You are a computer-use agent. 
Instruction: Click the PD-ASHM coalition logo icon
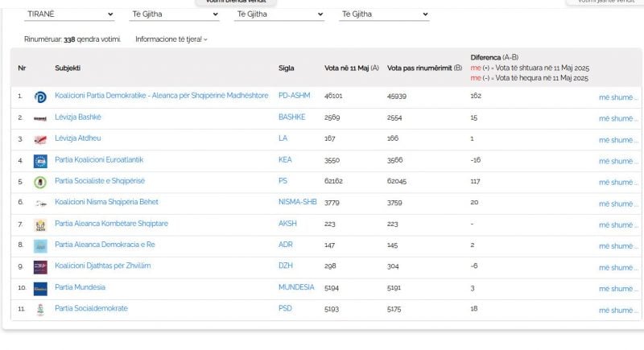(40, 97)
